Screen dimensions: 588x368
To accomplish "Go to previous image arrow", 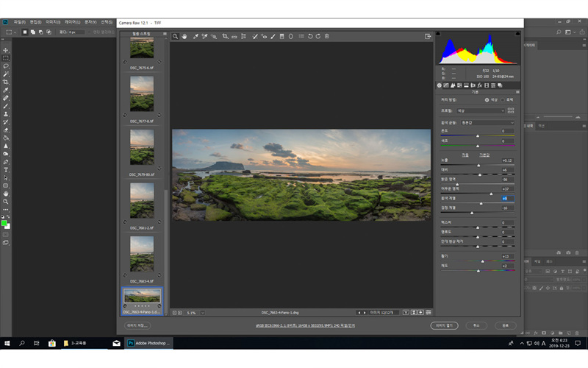I will pos(359,313).
